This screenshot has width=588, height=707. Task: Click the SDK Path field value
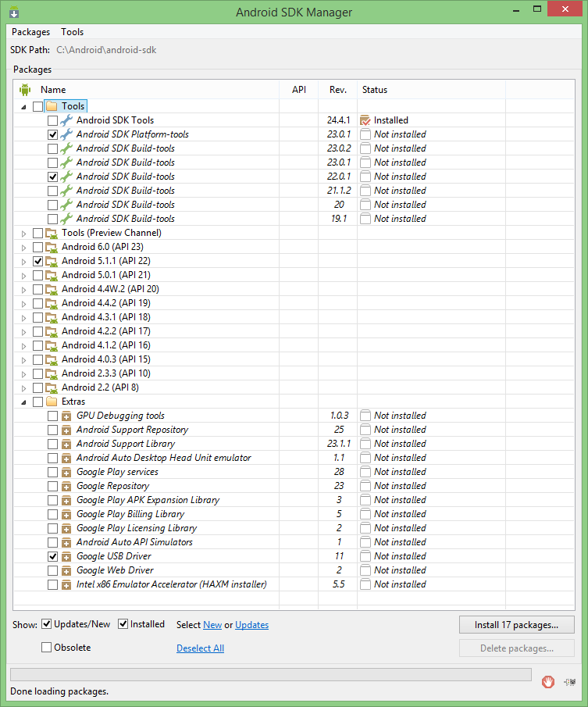tap(106, 50)
